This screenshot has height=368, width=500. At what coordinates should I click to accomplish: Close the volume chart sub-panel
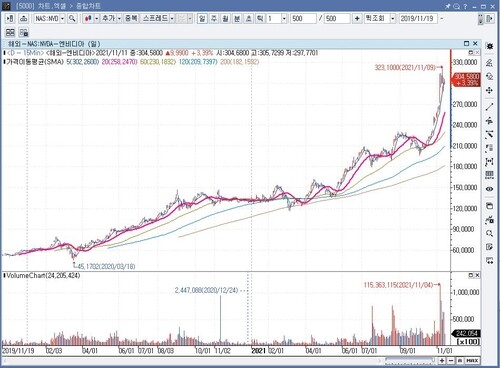coord(477,275)
